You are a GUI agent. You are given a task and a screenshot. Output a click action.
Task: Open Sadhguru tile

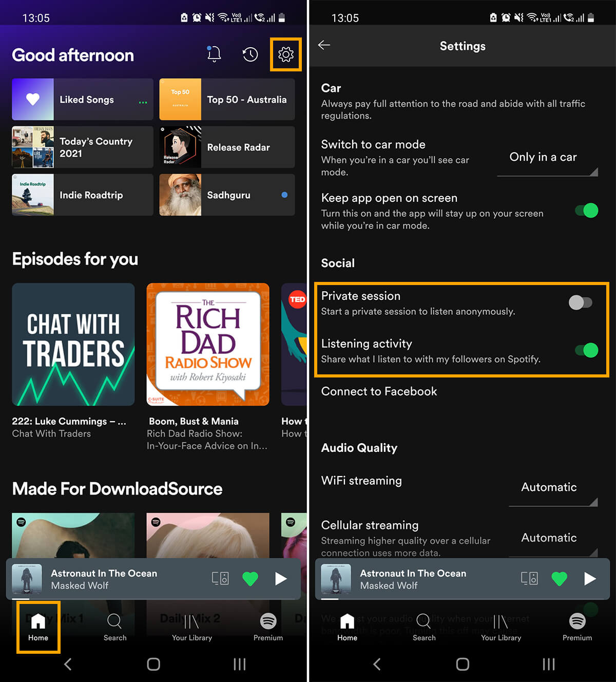point(227,195)
